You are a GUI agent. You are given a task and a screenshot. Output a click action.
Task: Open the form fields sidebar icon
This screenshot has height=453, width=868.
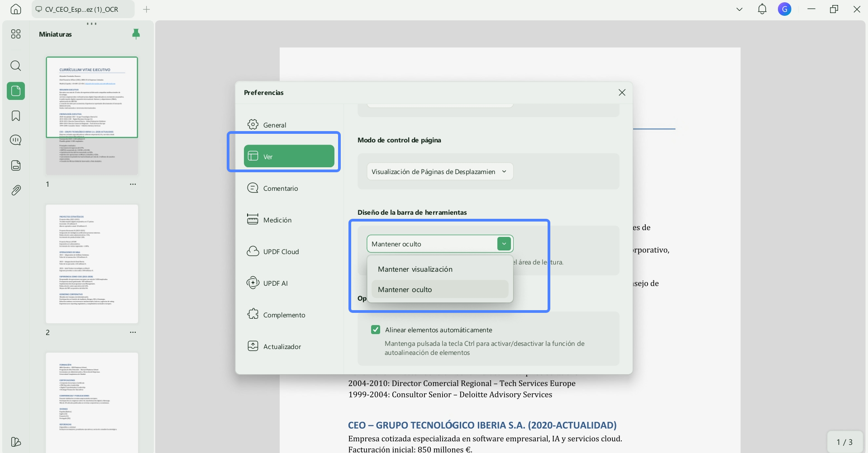tap(16, 165)
